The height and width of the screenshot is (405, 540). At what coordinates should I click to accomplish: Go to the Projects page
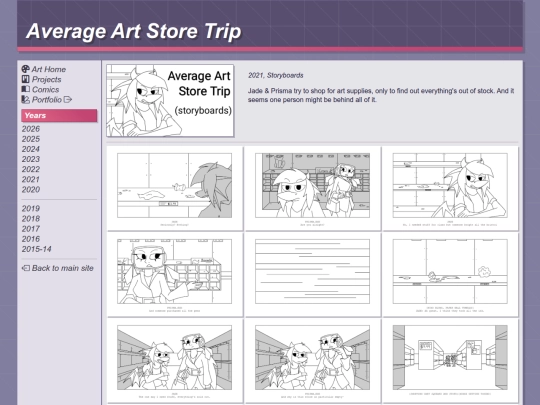tap(46, 79)
